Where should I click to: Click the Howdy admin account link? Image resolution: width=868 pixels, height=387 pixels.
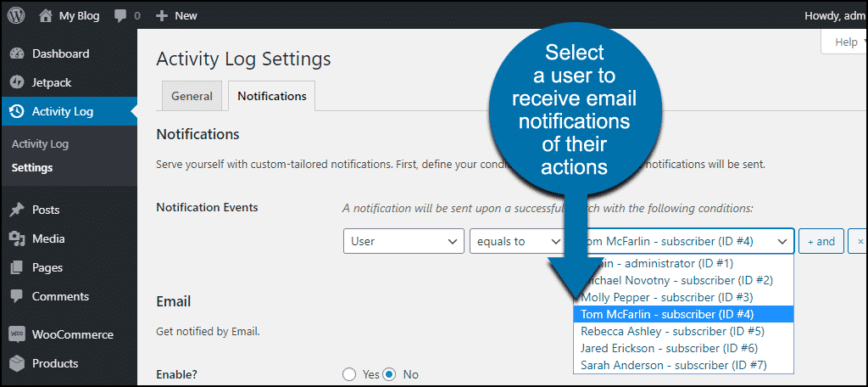click(x=835, y=16)
